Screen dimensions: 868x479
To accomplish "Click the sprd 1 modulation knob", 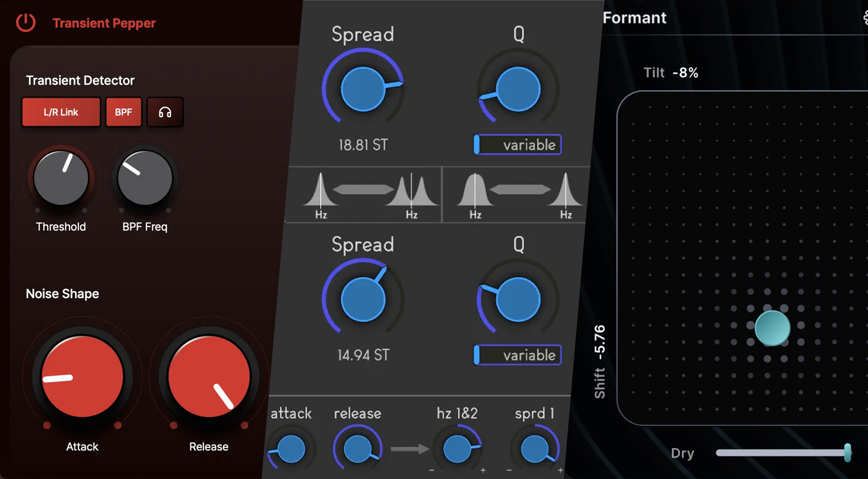I will coord(534,449).
